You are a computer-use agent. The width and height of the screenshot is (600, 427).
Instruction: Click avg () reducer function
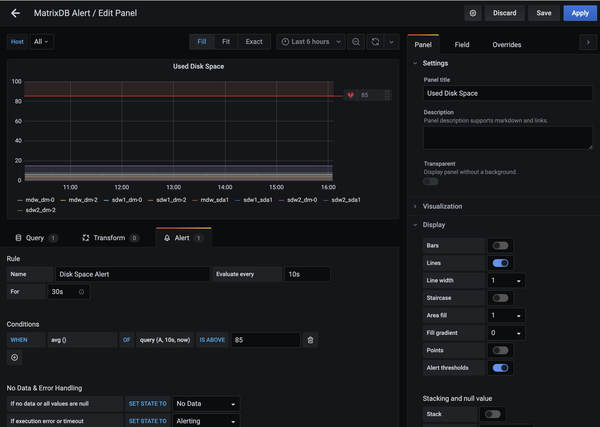pos(82,340)
